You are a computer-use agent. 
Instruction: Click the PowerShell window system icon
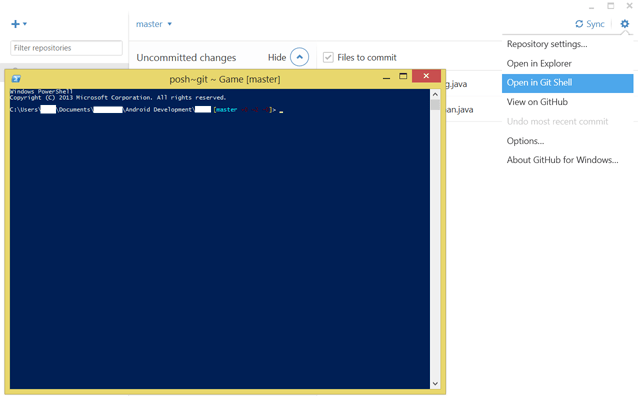(x=16, y=79)
